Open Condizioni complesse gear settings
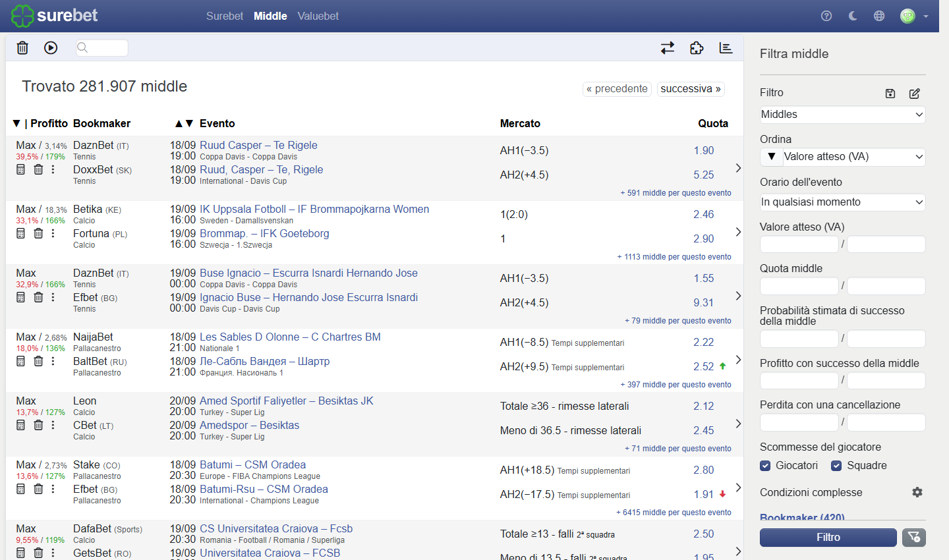The height and width of the screenshot is (560, 949). [x=917, y=492]
